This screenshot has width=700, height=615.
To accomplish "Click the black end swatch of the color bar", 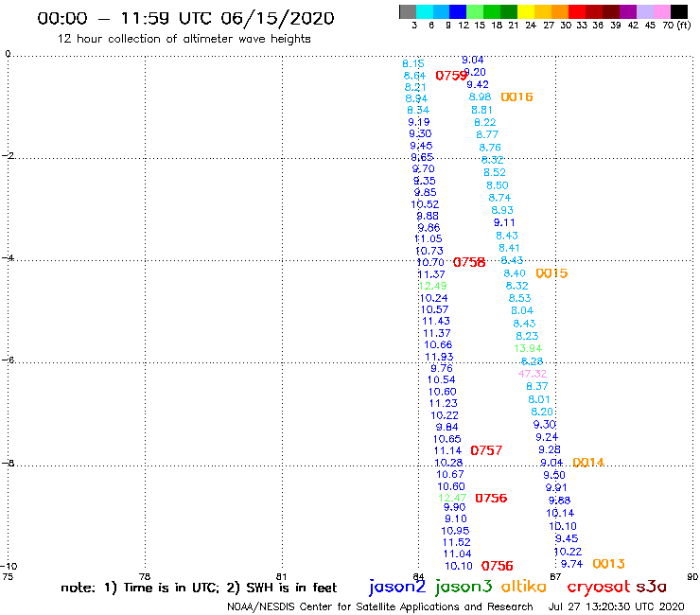I will (678, 11).
